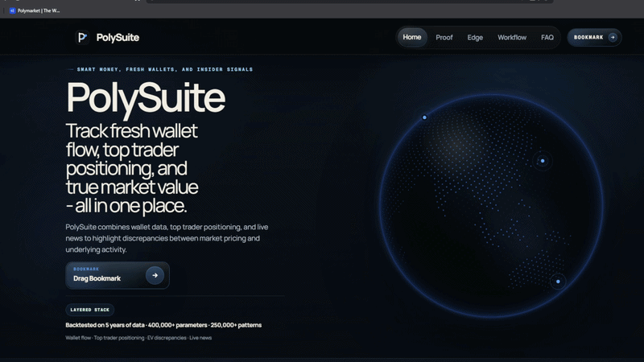Open the Proof section from navbar
This screenshot has height=362, width=644.
(444, 37)
